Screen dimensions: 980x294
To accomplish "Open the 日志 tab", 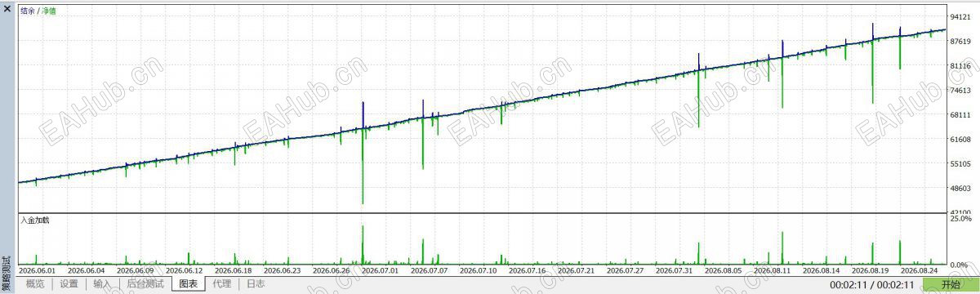I will click(256, 284).
